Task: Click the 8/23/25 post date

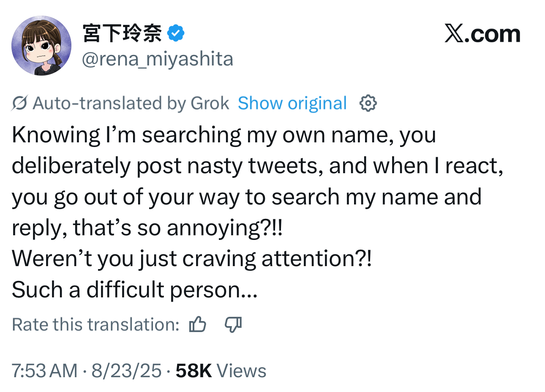Action: coord(126,371)
